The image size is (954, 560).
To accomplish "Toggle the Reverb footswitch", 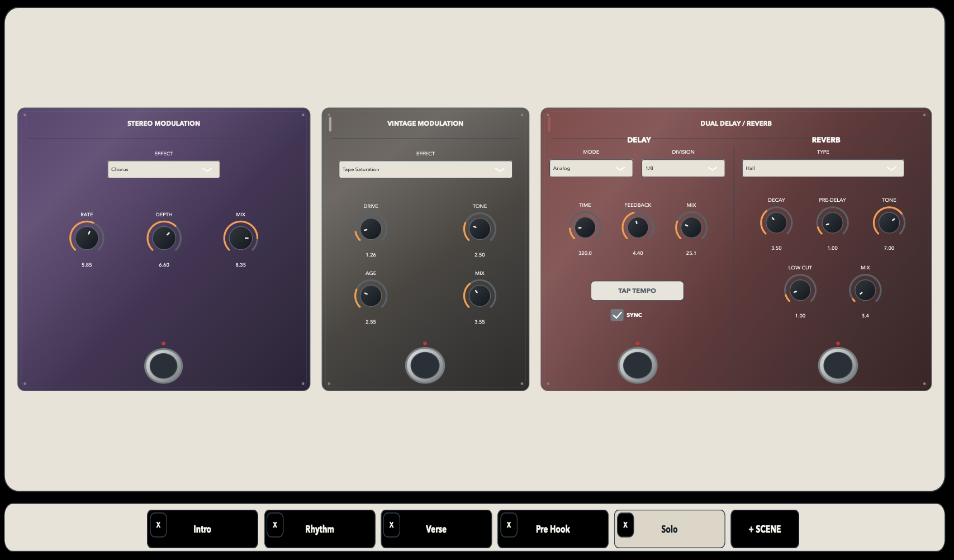I will (x=838, y=366).
